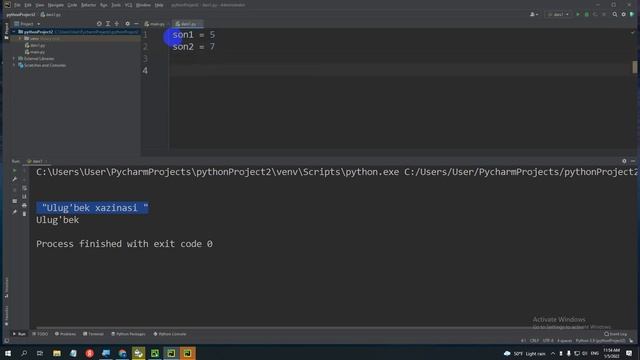Click the wrench icon in the Run panel toolbar
Image resolution: width=640 pixels, height=360 pixels.
pos(15,179)
